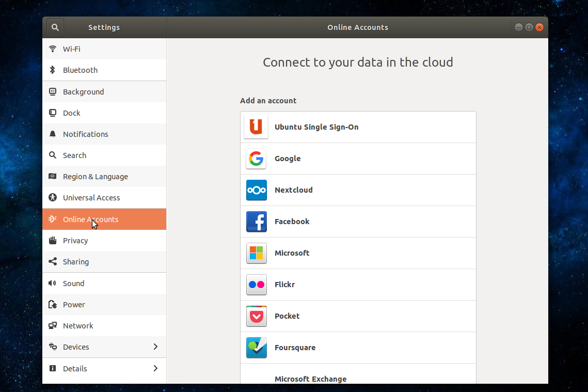Open the Wi-Fi settings panel
The height and width of the screenshot is (392, 588).
(x=104, y=49)
